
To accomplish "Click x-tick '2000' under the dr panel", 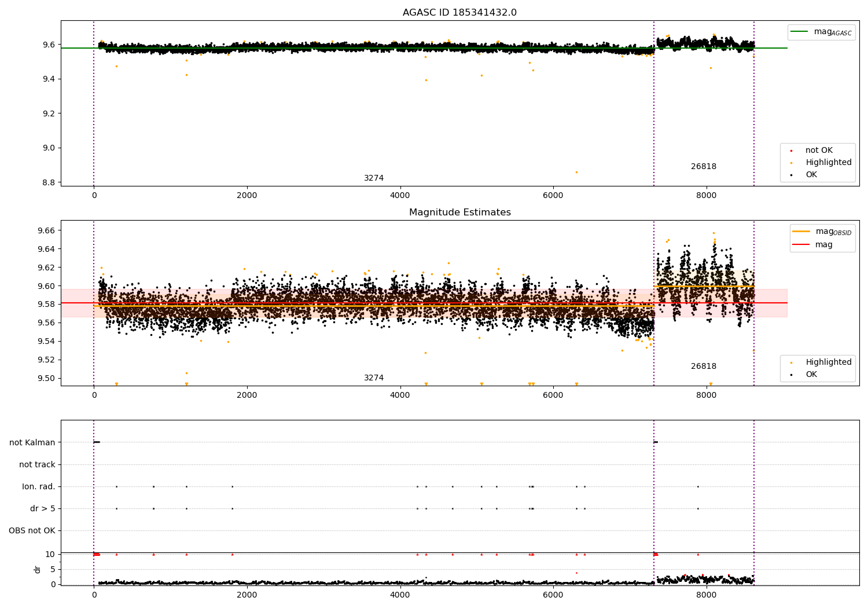I will click(247, 595).
